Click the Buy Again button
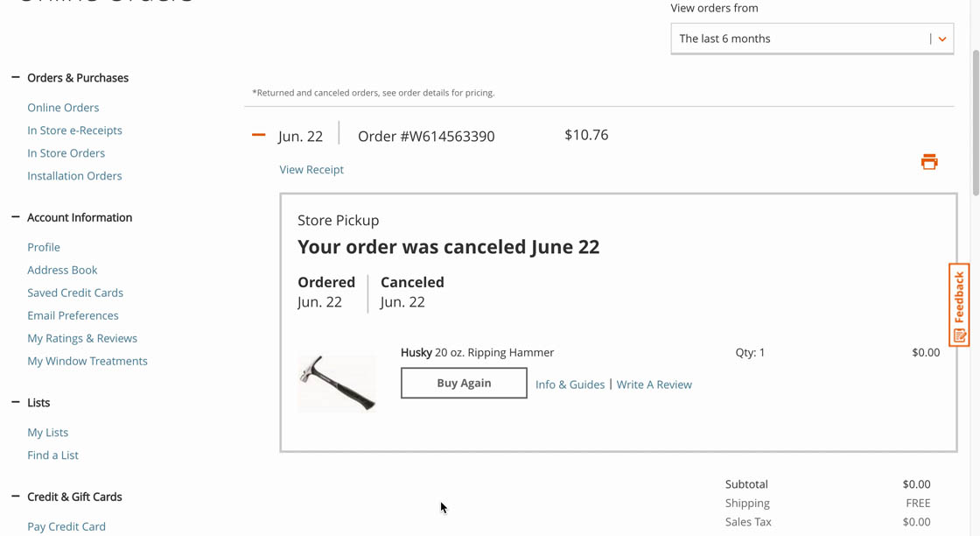The image size is (980, 536). click(x=464, y=383)
